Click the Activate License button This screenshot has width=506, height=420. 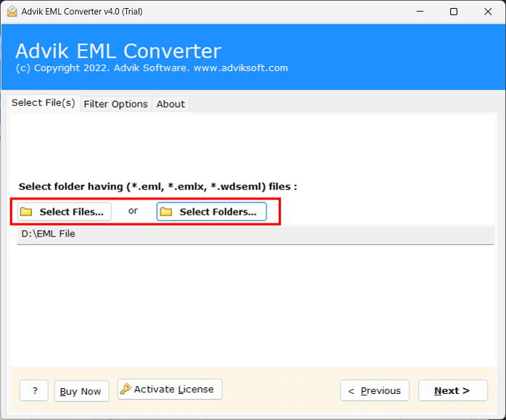coord(170,389)
